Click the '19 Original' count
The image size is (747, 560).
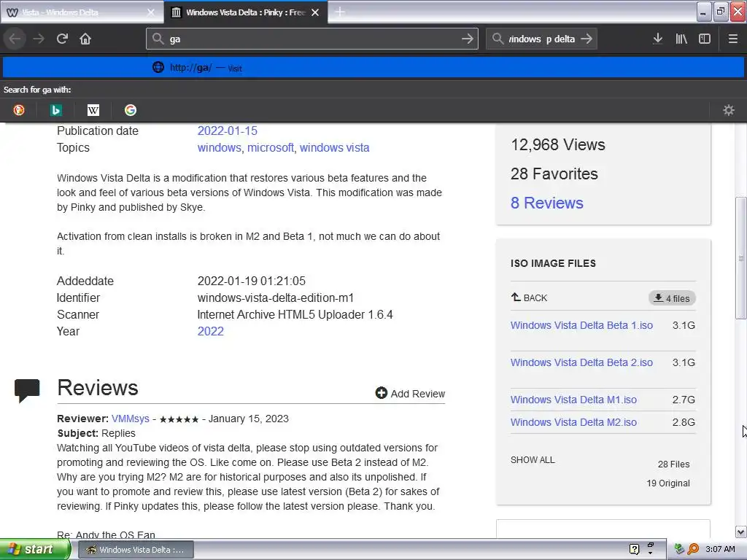668,483
